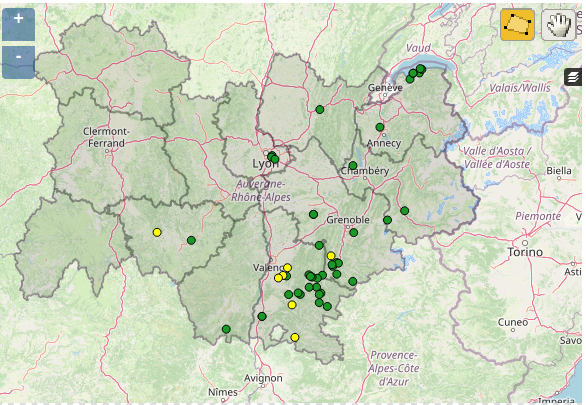Select the green marker in the far southwest Ardèche
The height and width of the screenshot is (405, 586).
tap(226, 329)
